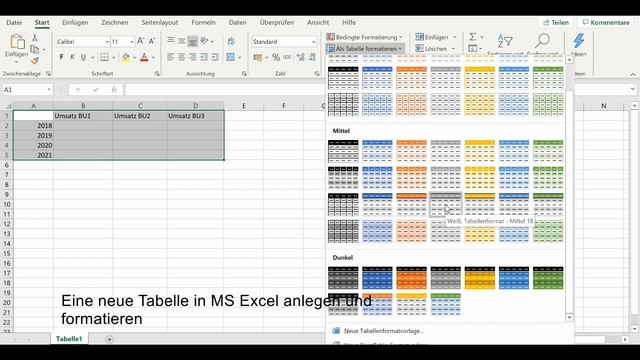Image resolution: width=640 pixels, height=360 pixels.
Task: Click the gallery scroll down arrow
Action: point(569,318)
